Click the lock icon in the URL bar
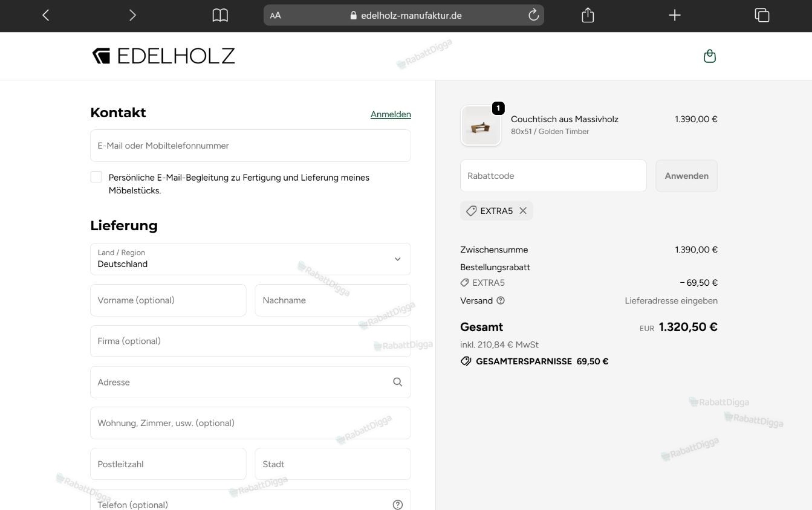The height and width of the screenshot is (510, 812). [354, 16]
